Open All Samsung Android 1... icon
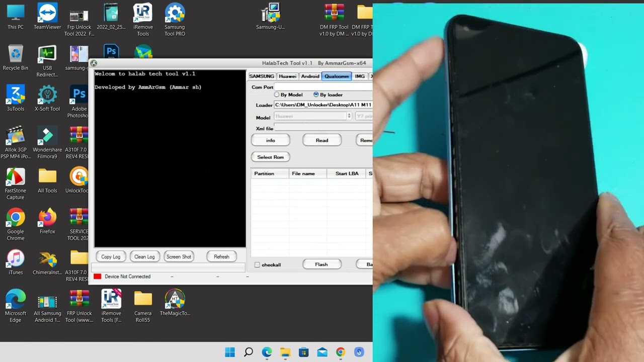644x362 pixels. coord(47,307)
